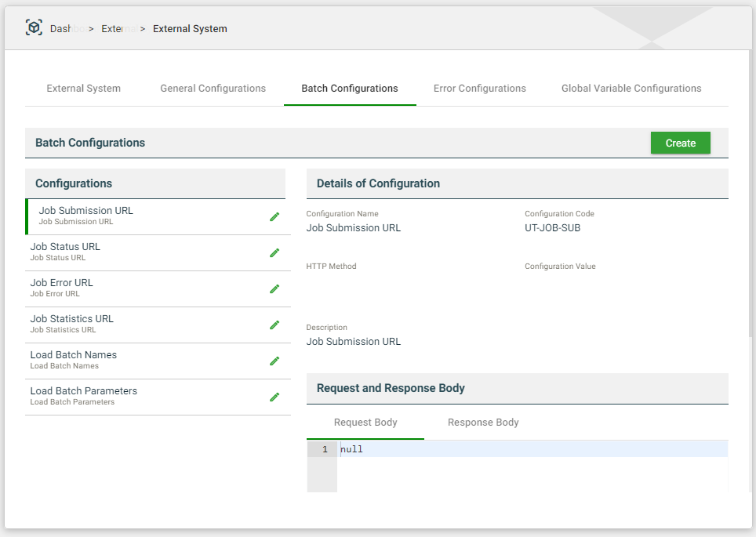This screenshot has height=537, width=756.
Task: Click the Batch Configurations tab
Action: [349, 89]
